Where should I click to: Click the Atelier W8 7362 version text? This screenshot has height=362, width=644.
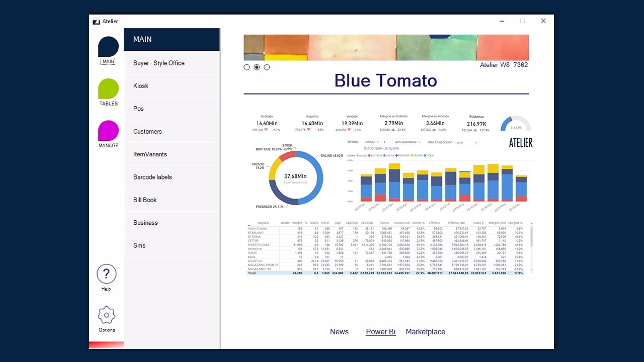pyautogui.click(x=504, y=65)
